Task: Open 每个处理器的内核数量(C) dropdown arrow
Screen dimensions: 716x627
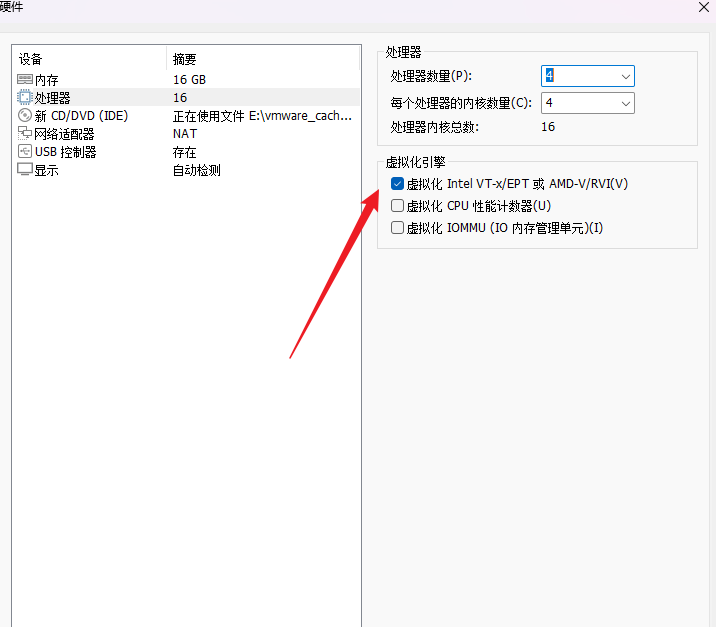Action: pos(626,103)
